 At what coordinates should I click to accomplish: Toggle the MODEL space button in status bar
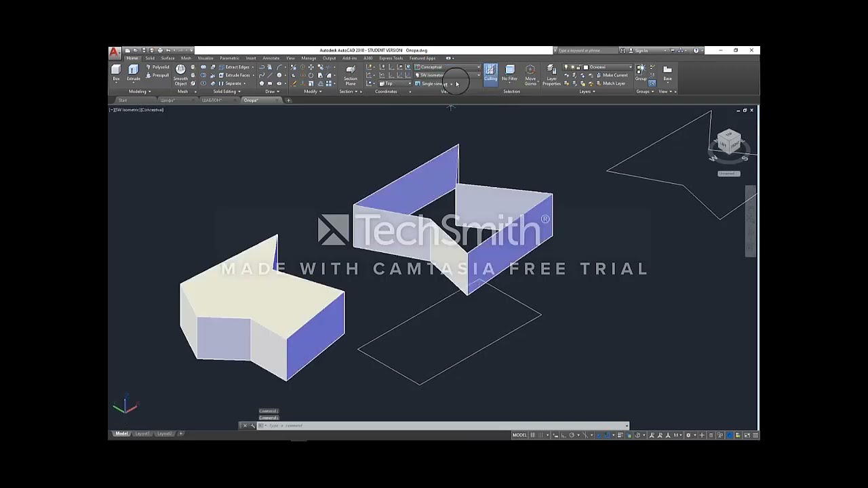(519, 435)
